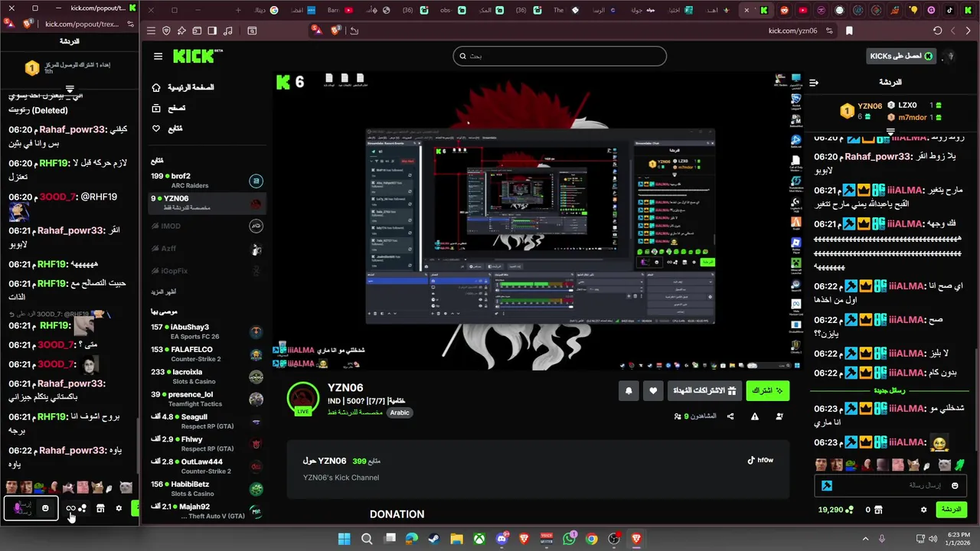This screenshot has height=551, width=980.
Task: Click the Arabic language tag
Action: 400,412
